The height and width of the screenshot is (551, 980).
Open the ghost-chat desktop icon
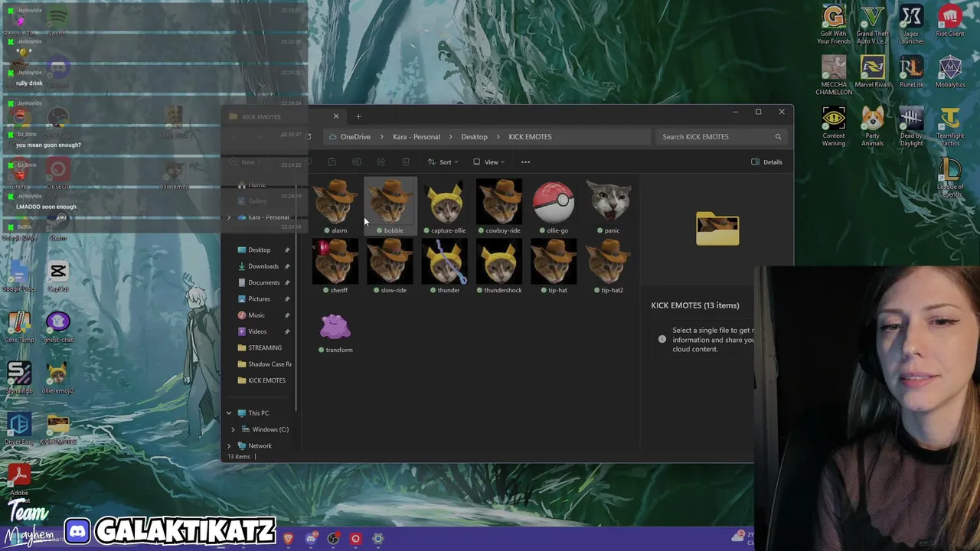57,328
